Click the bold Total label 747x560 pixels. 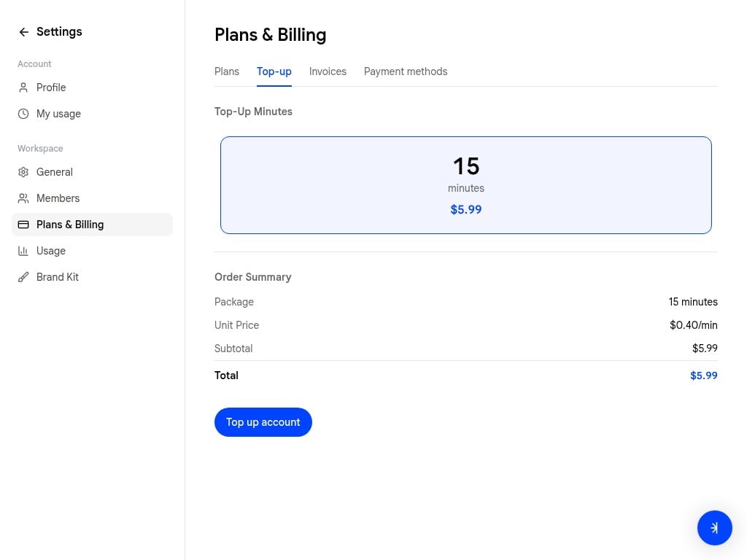point(226,376)
